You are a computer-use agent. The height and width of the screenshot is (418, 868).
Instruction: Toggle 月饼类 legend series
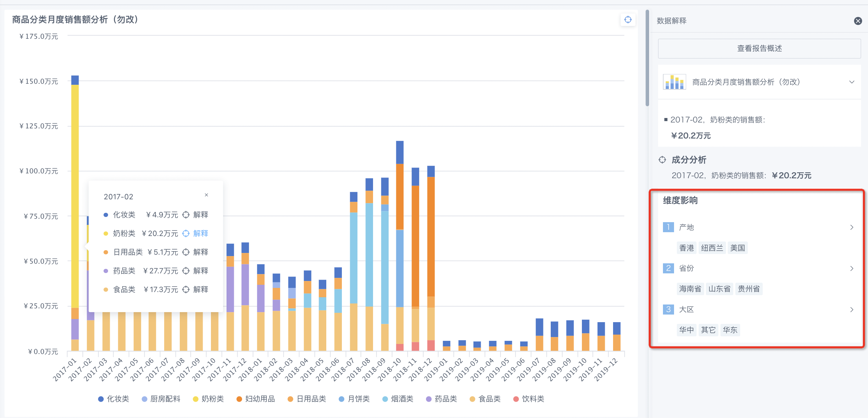[354, 399]
